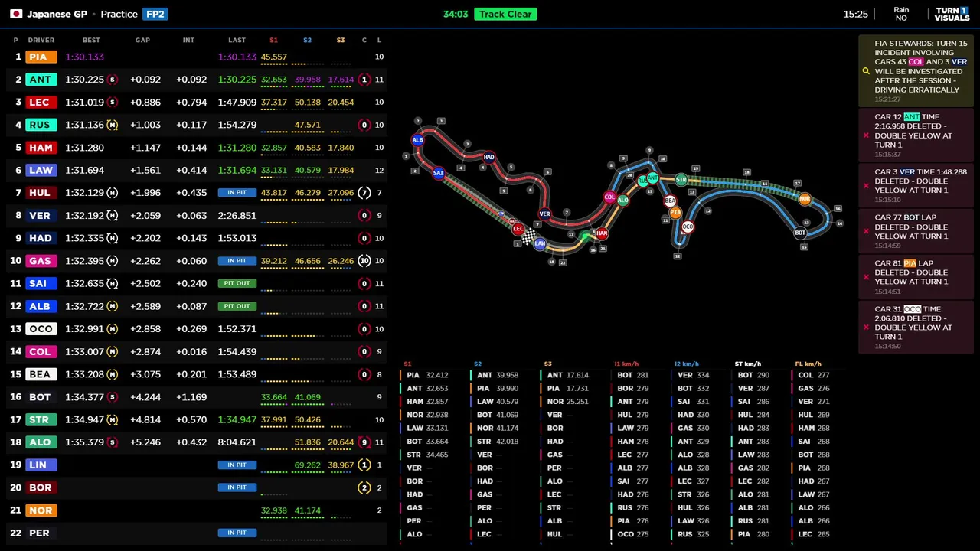Click medium tyre icon in RUS row

pyautogui.click(x=113, y=125)
